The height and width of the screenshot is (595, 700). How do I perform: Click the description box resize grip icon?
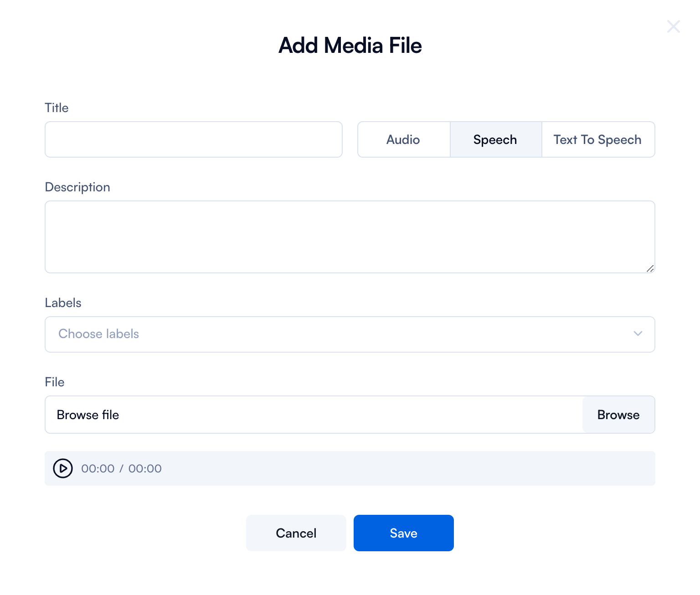pyautogui.click(x=651, y=269)
